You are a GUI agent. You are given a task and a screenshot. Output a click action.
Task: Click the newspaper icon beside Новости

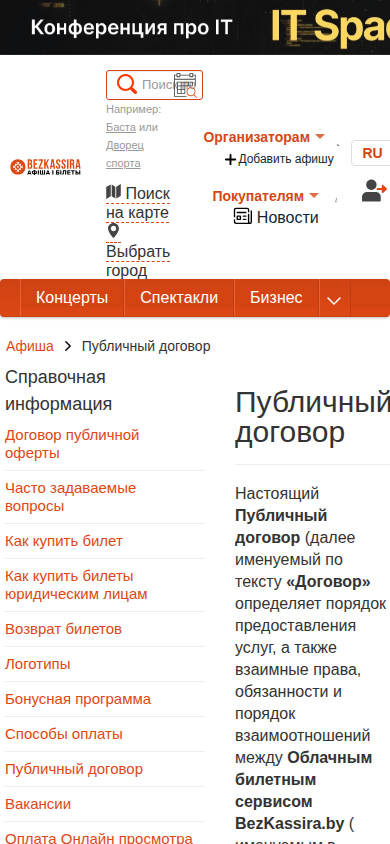pos(243,216)
